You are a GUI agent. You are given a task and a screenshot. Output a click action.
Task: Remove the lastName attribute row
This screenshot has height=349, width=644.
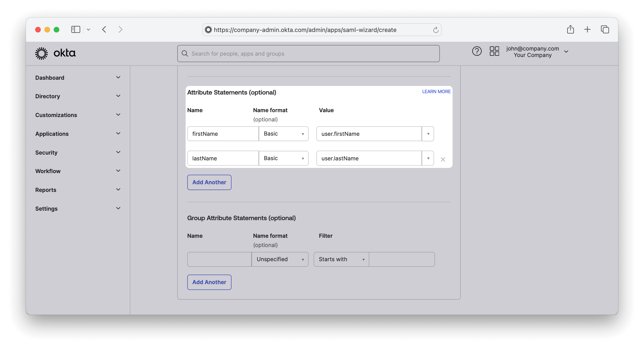[x=443, y=159]
